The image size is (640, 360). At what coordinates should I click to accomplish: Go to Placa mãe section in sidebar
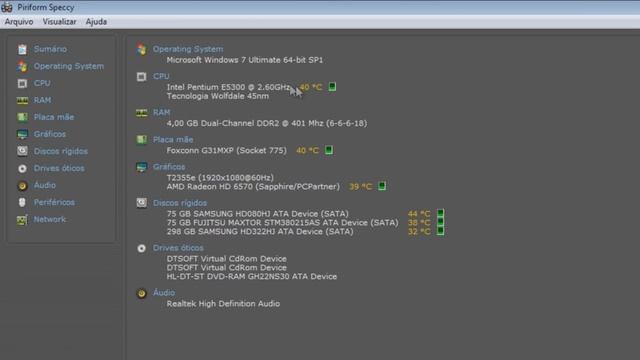(54, 117)
